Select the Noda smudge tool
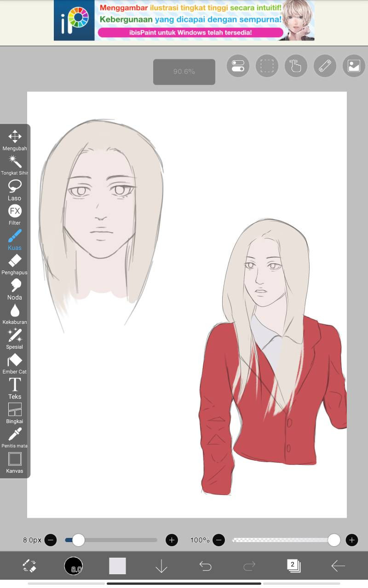Screen dimensions: 368x588 pos(15,289)
